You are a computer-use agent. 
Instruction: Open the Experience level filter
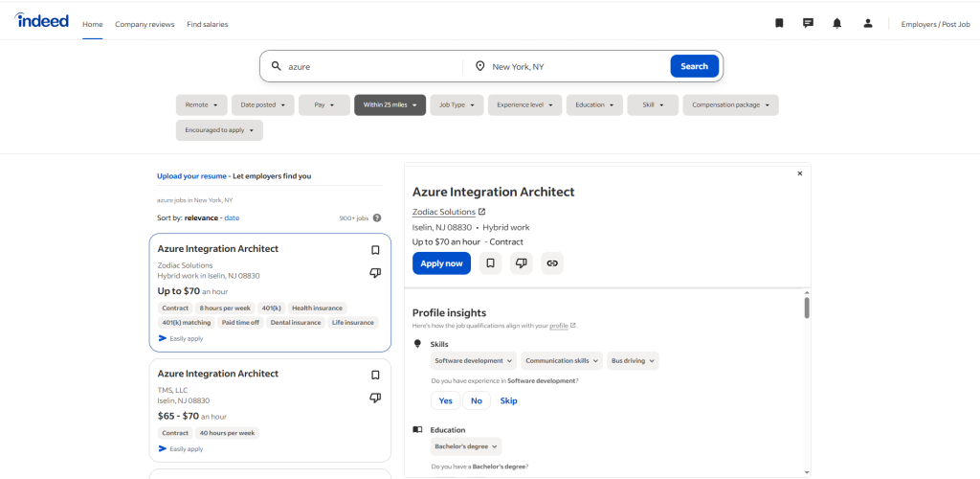point(525,105)
